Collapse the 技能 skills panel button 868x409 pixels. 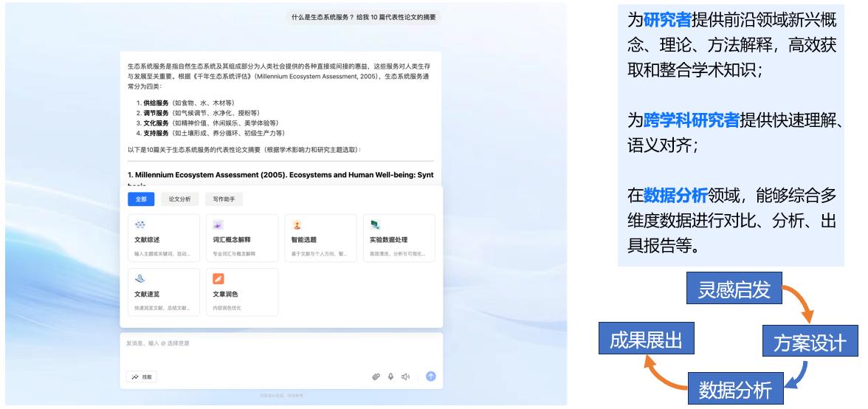(142, 377)
